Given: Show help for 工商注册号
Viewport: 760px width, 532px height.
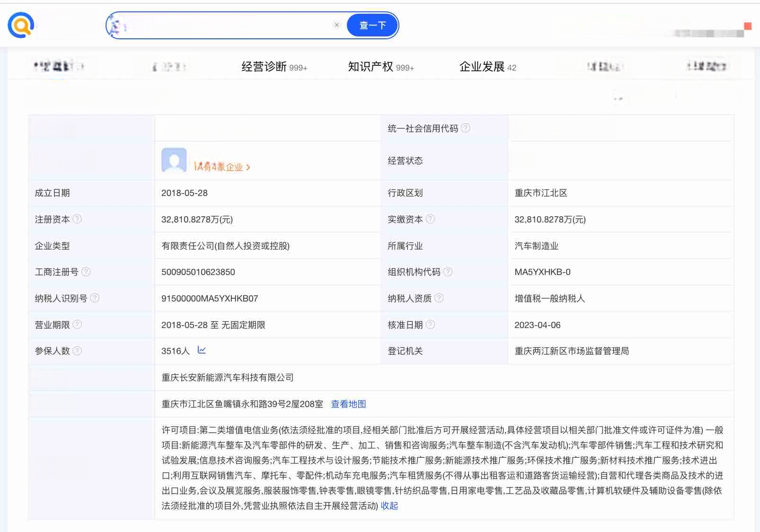Looking at the screenshot, I should pos(86,272).
